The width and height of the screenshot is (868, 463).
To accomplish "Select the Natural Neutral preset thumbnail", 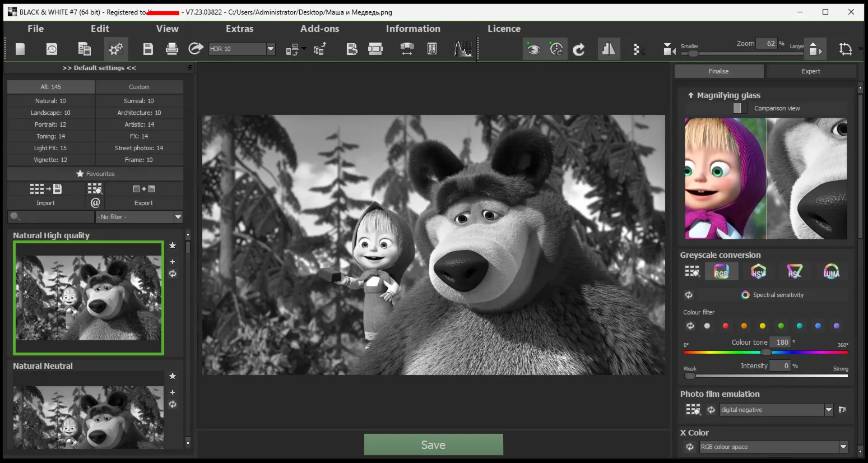I will pos(89,417).
